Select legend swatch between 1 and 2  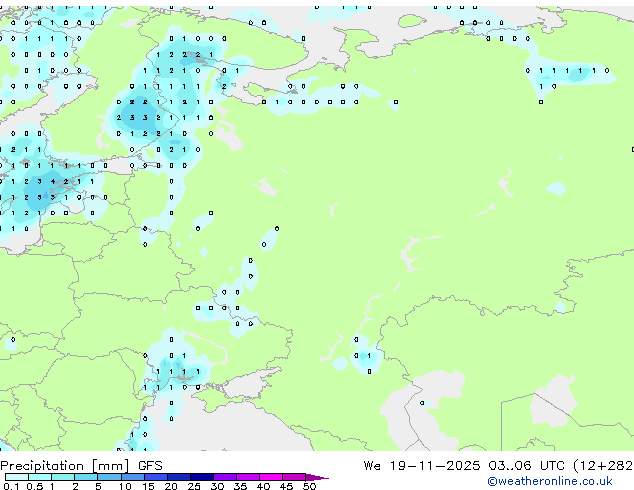click(63, 477)
